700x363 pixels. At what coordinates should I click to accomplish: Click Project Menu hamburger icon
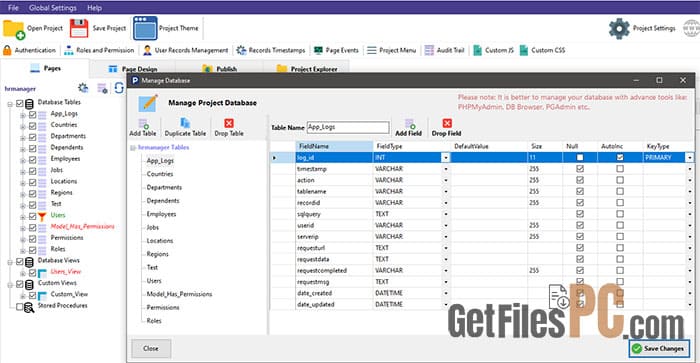tap(371, 50)
